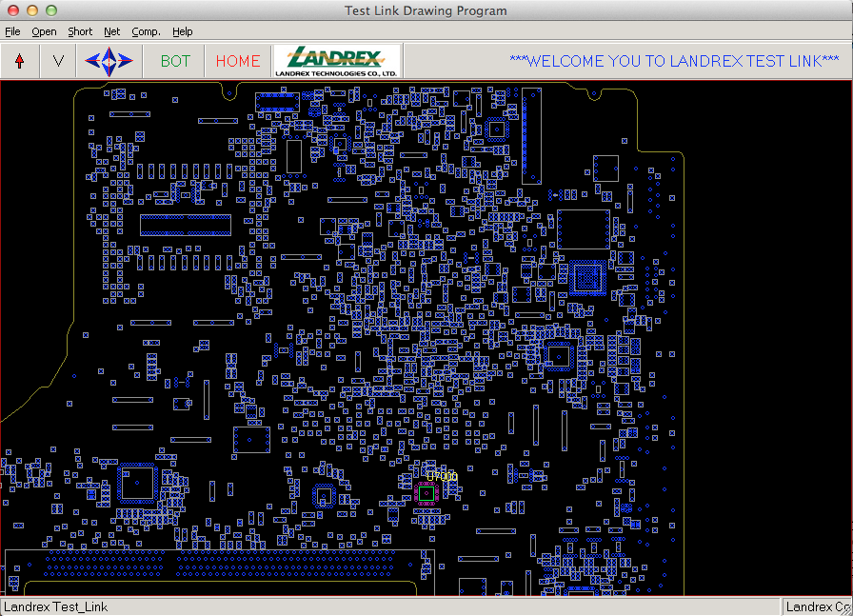
Task: Open the Open menu
Action: click(x=44, y=31)
